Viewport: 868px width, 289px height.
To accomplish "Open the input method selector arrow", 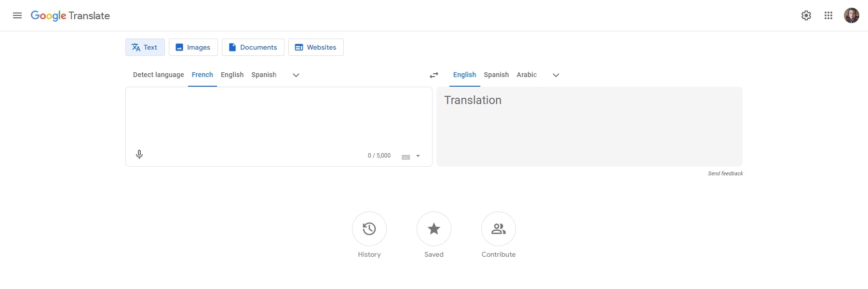I will pos(418,156).
